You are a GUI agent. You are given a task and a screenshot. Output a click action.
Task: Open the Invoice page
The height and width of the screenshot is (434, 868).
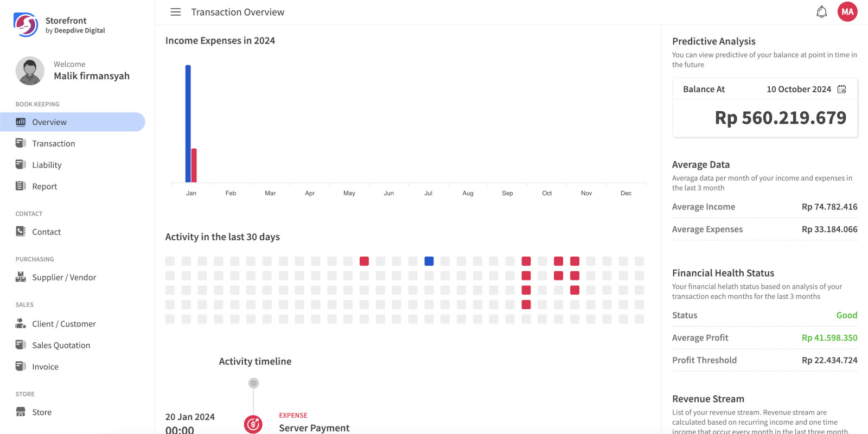tap(45, 367)
